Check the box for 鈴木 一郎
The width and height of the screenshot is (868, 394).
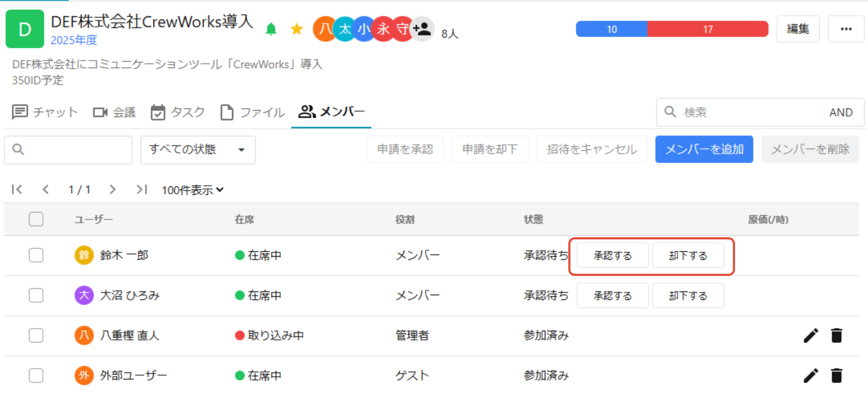click(36, 255)
